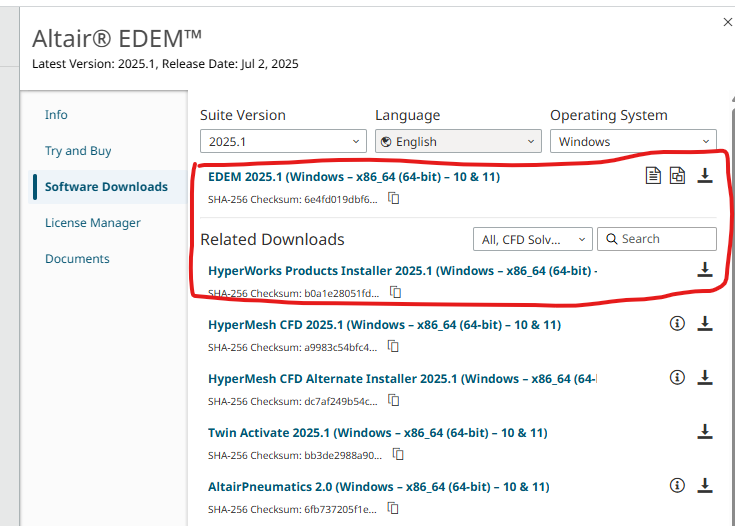Click checksum text a9983c54bfc4...

(x=341, y=347)
